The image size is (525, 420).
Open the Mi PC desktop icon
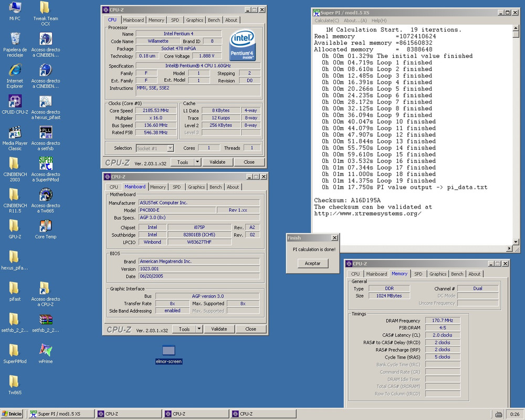click(15, 11)
